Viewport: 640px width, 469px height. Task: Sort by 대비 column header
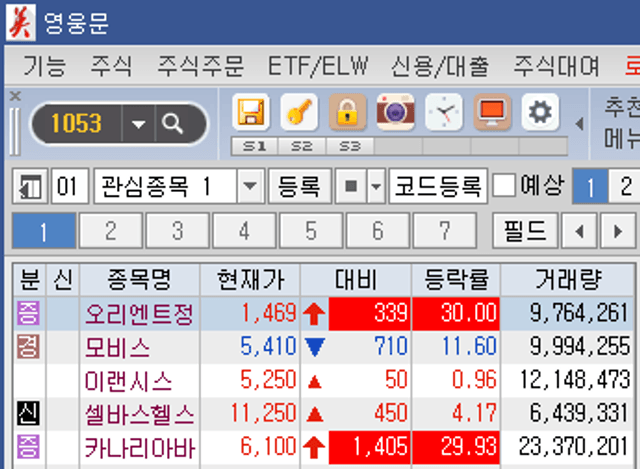pyautogui.click(x=356, y=280)
